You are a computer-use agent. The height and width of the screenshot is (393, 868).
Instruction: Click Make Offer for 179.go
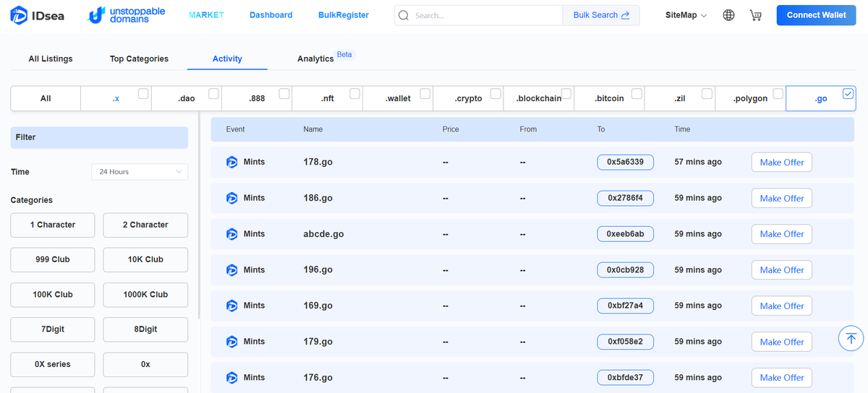(x=782, y=342)
